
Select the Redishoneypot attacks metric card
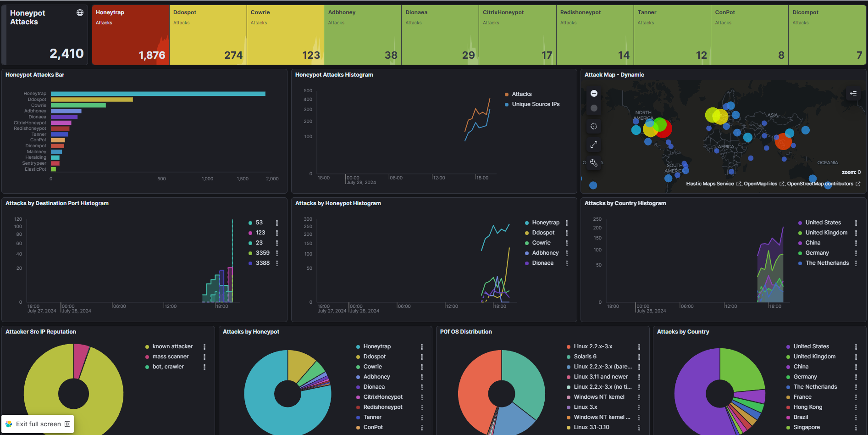595,35
